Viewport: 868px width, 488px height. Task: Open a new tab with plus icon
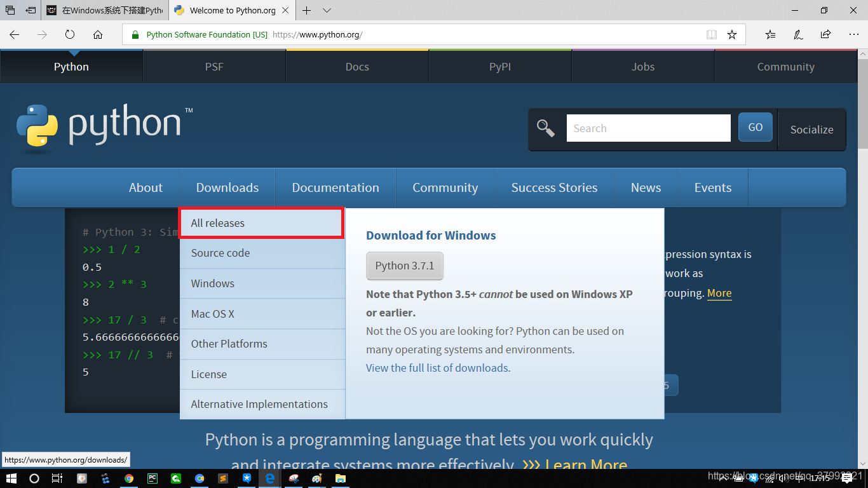click(x=307, y=10)
